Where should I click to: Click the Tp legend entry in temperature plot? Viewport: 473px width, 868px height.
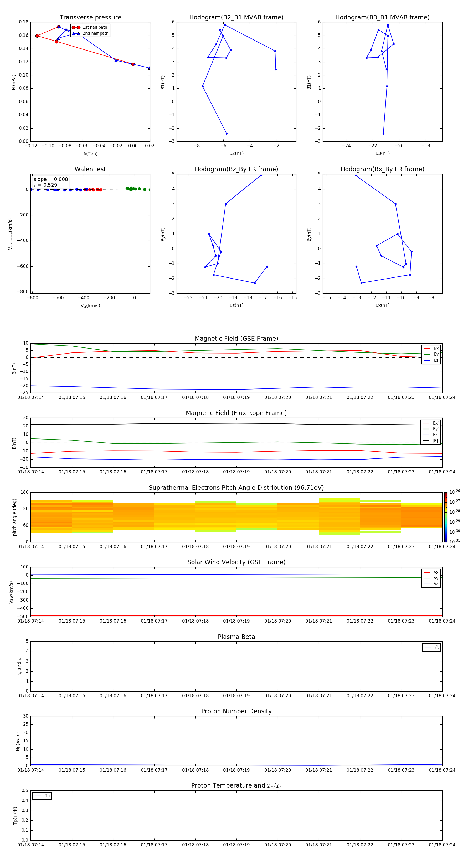[42, 796]
